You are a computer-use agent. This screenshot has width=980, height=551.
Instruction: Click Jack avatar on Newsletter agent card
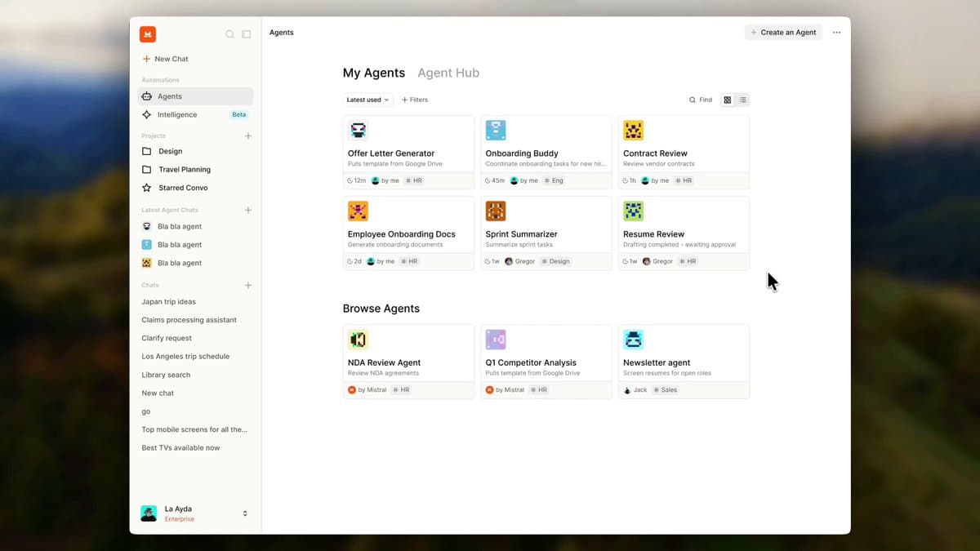coord(627,390)
